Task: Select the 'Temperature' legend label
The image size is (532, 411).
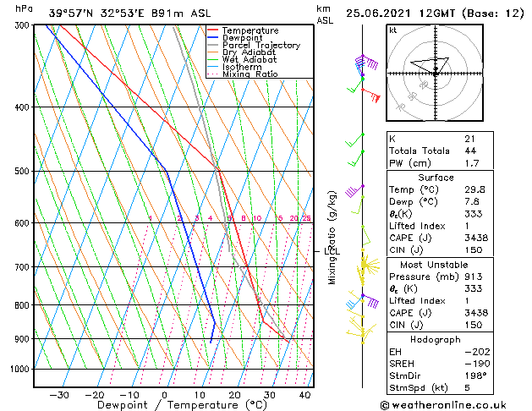Action: (x=250, y=30)
